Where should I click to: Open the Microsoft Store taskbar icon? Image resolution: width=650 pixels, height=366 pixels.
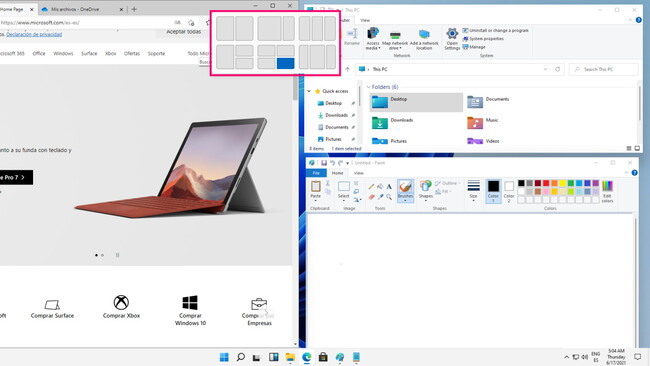[323, 357]
